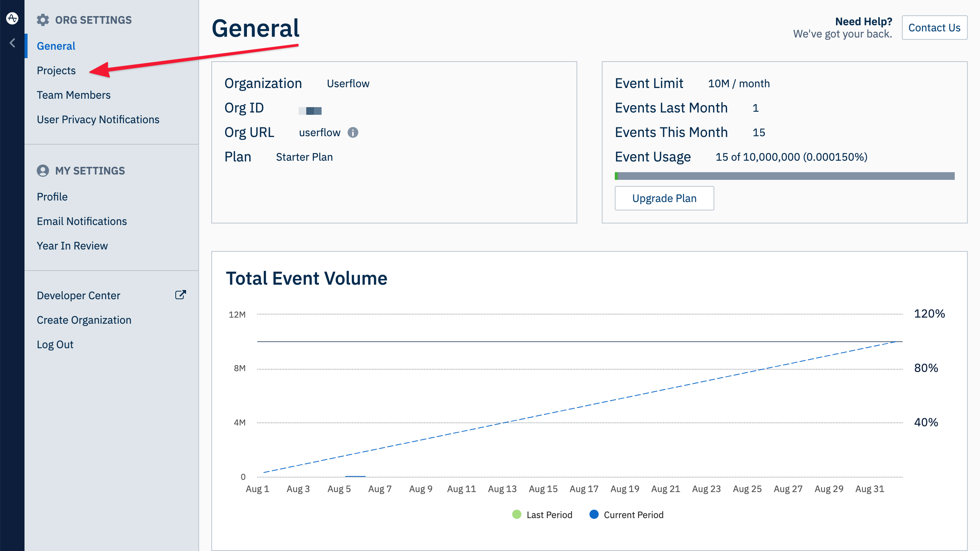This screenshot has width=980, height=551.
Task: Open the General settings page
Action: 56,46
